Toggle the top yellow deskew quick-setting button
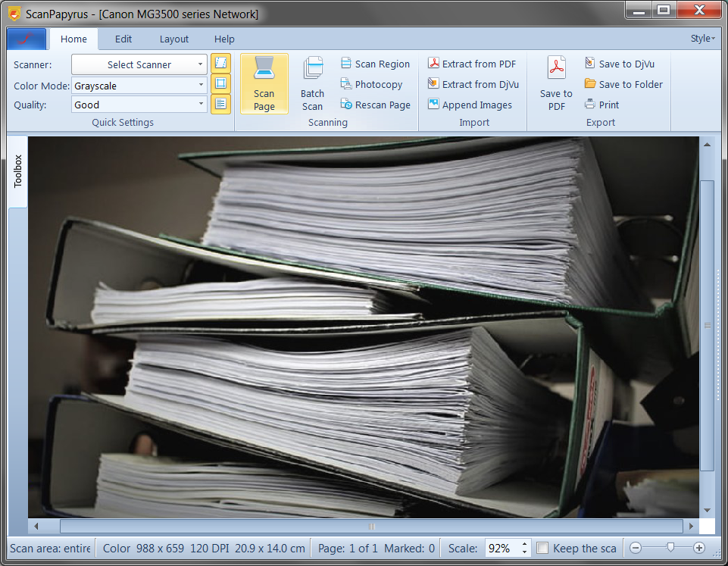The width and height of the screenshot is (728, 566). 220,64
